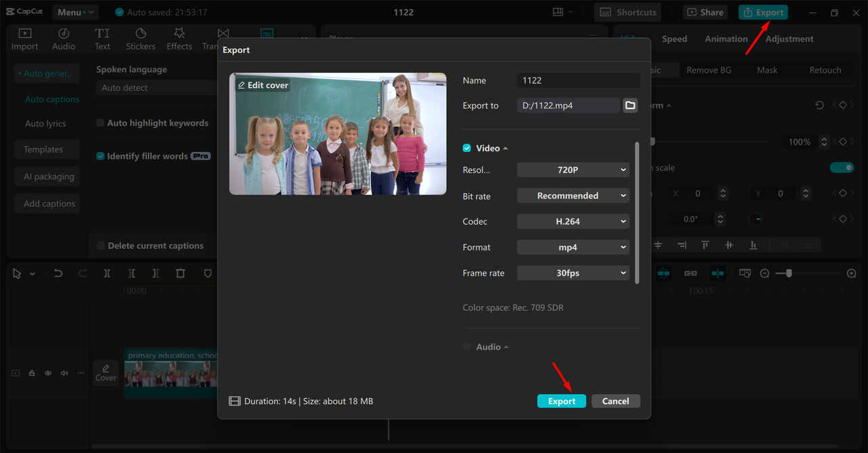Add a marker with the shield icon
This screenshot has width=868, height=453.
click(208, 273)
